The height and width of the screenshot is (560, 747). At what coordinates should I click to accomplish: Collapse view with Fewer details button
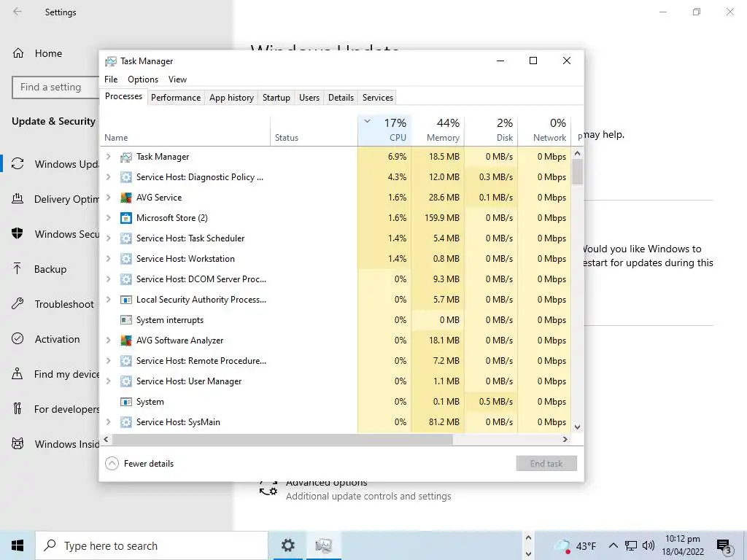tap(139, 463)
